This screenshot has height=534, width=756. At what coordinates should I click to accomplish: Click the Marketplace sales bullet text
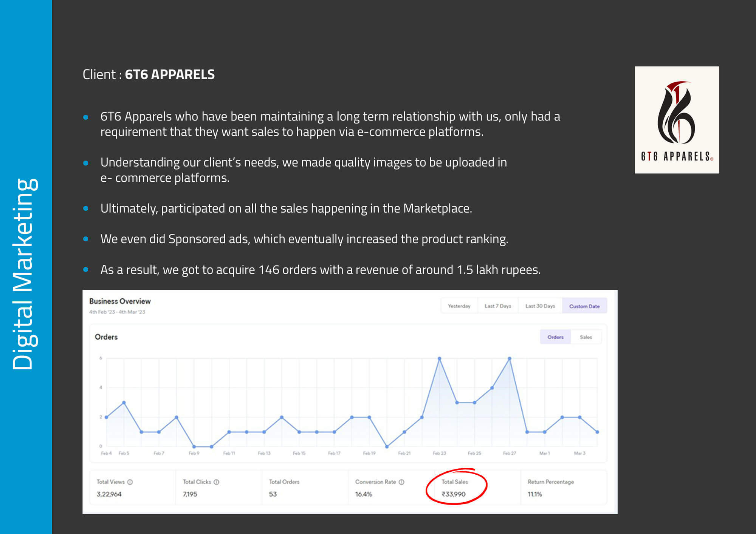286,208
